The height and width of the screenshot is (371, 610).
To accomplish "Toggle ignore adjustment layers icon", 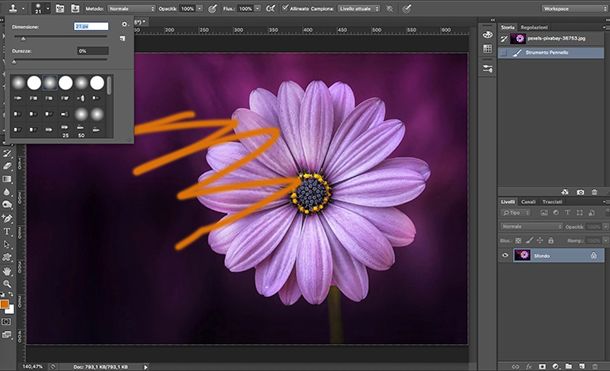I will click(x=389, y=9).
